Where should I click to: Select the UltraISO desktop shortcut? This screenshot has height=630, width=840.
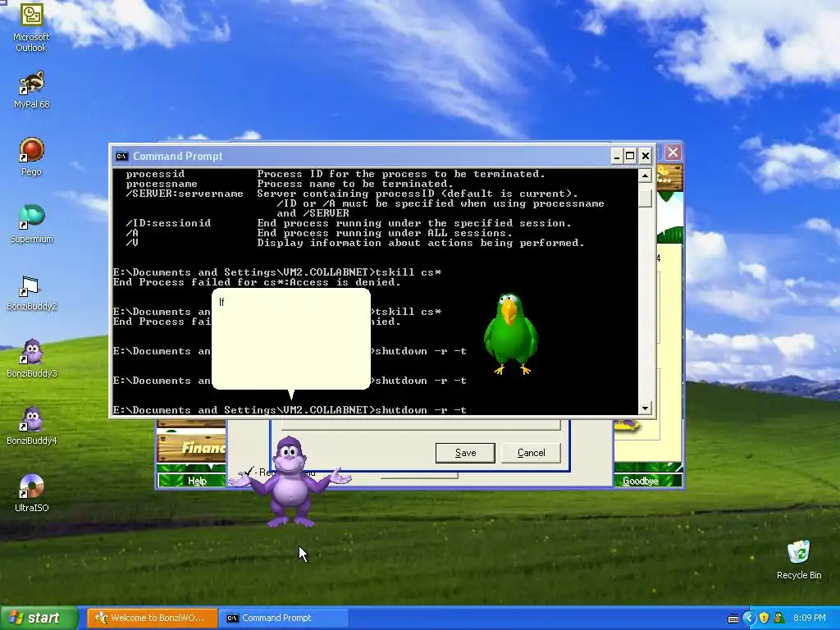[31, 493]
